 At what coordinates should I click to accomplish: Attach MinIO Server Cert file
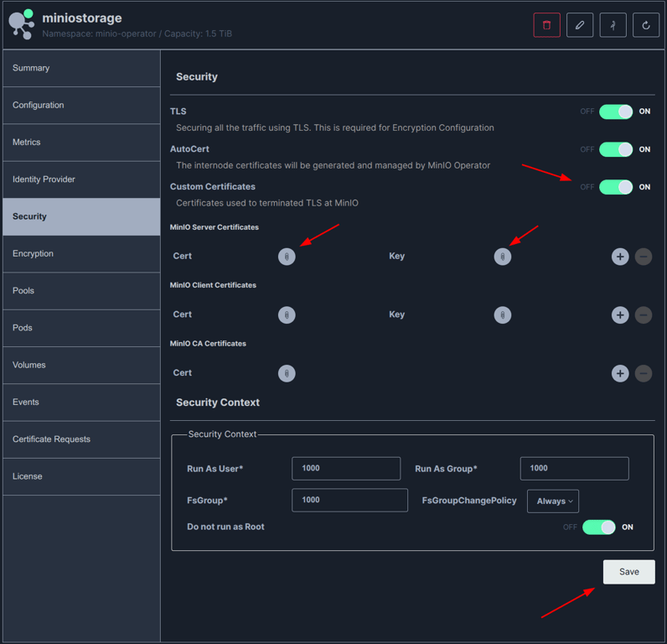pyautogui.click(x=287, y=257)
